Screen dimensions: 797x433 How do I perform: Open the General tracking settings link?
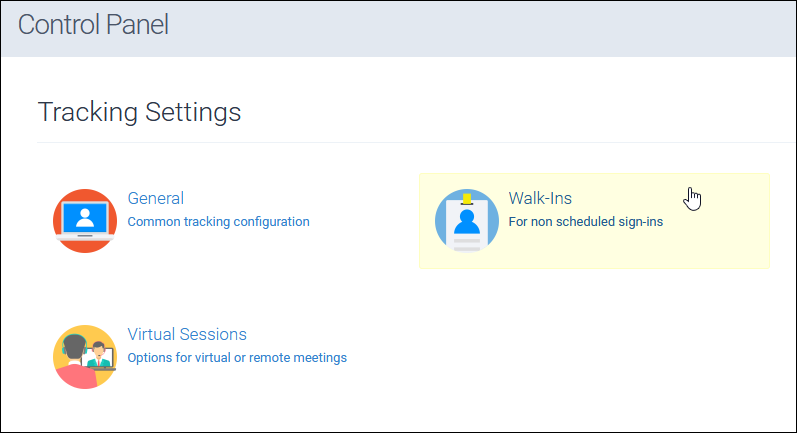click(x=156, y=198)
